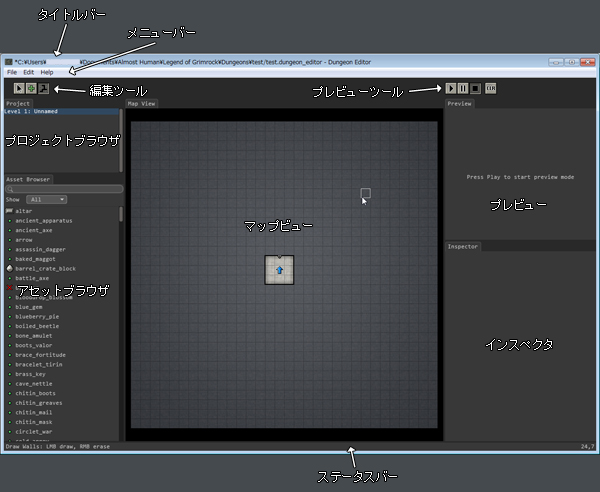Click the rightmost preview toolbar icon
Viewport: 600px width, 492px height.
tap(491, 88)
